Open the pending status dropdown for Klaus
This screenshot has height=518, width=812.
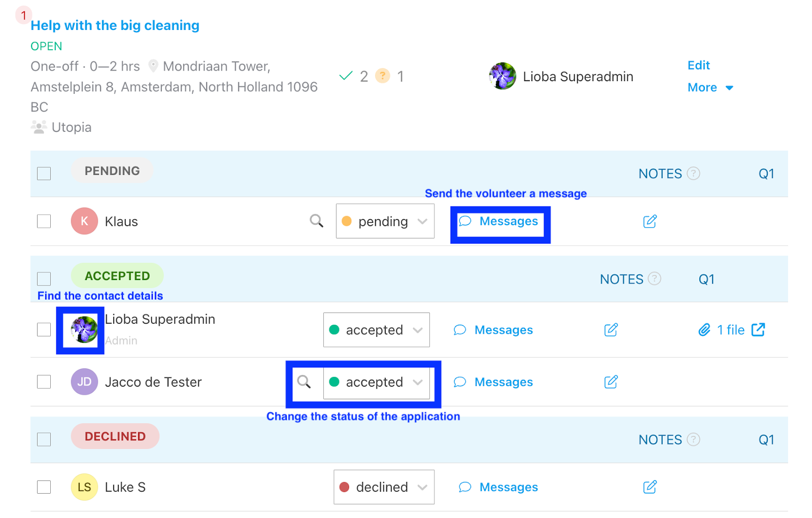(x=385, y=221)
